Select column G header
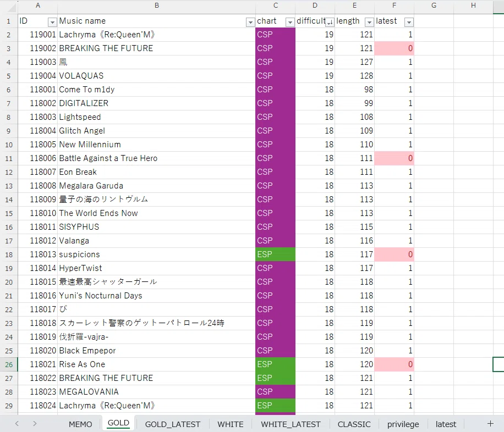This screenshot has height=432, width=504. click(434, 6)
